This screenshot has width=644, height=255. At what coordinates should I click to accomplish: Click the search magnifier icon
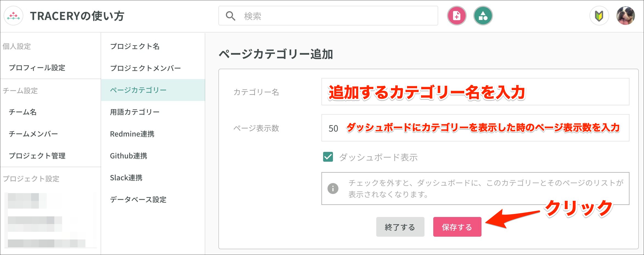pyautogui.click(x=230, y=16)
